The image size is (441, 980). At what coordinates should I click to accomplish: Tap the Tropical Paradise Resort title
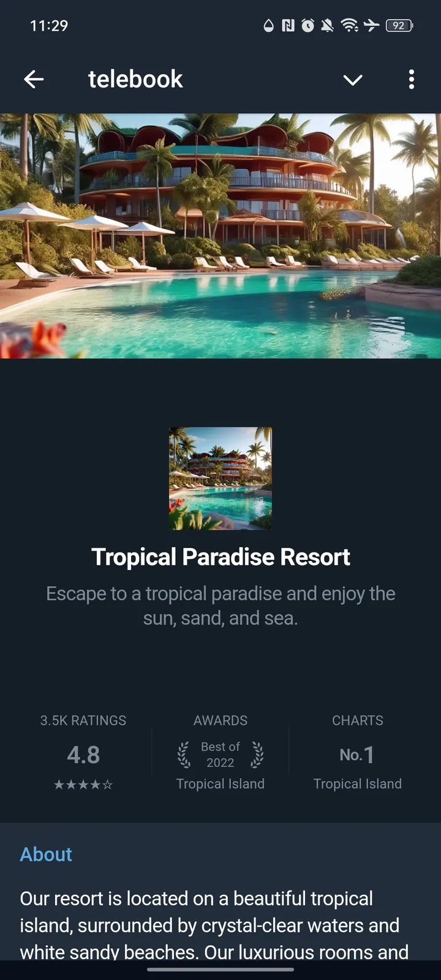click(x=221, y=557)
